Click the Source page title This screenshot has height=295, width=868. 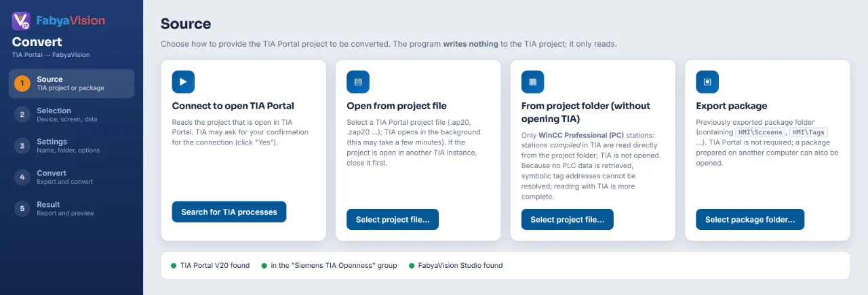pyautogui.click(x=186, y=24)
